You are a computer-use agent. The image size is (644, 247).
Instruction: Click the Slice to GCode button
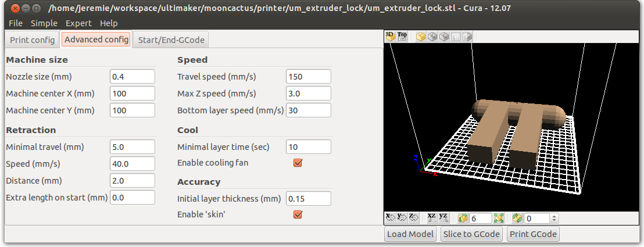(472, 234)
